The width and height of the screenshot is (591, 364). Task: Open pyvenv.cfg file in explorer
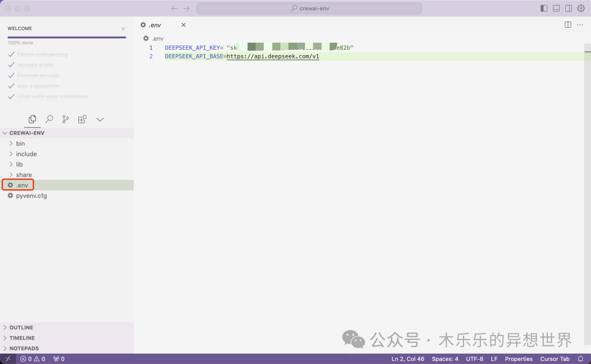(x=67, y=196)
